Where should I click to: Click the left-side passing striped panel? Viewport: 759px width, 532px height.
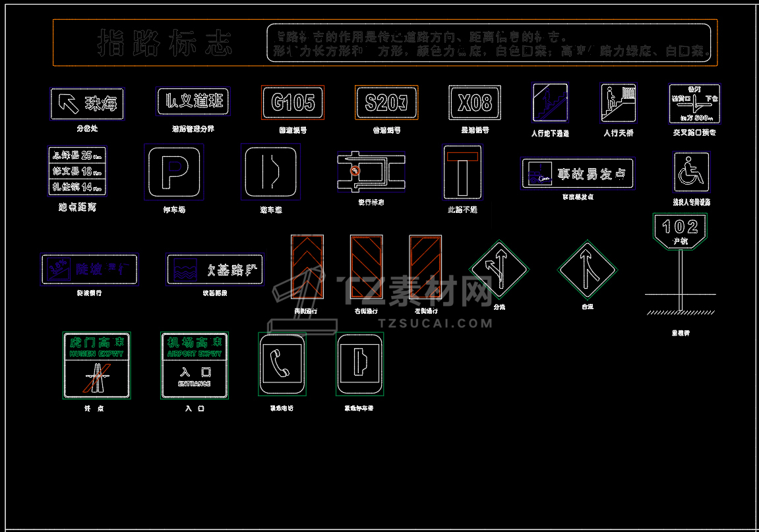point(425,267)
